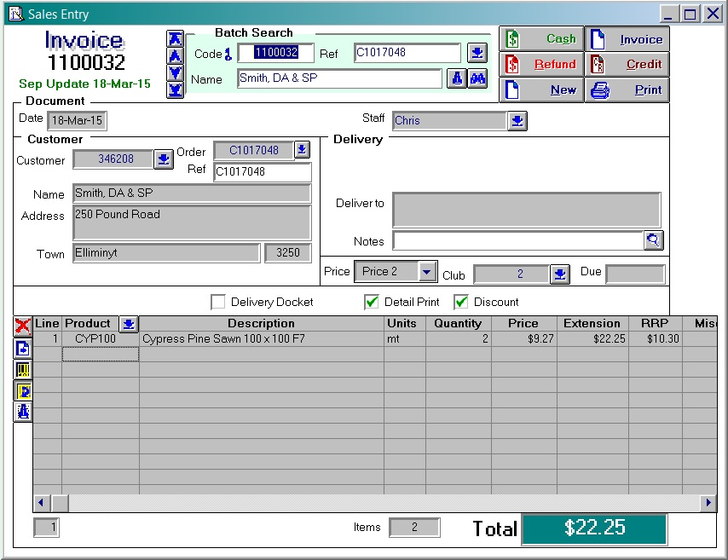Jump to first record with top arrow
Viewport: 728px width, 560px height.
click(x=176, y=39)
